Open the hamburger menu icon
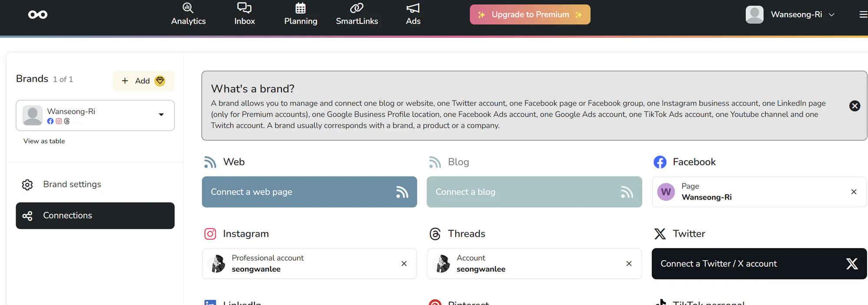Viewport: 868px width, 305px height. [x=863, y=14]
